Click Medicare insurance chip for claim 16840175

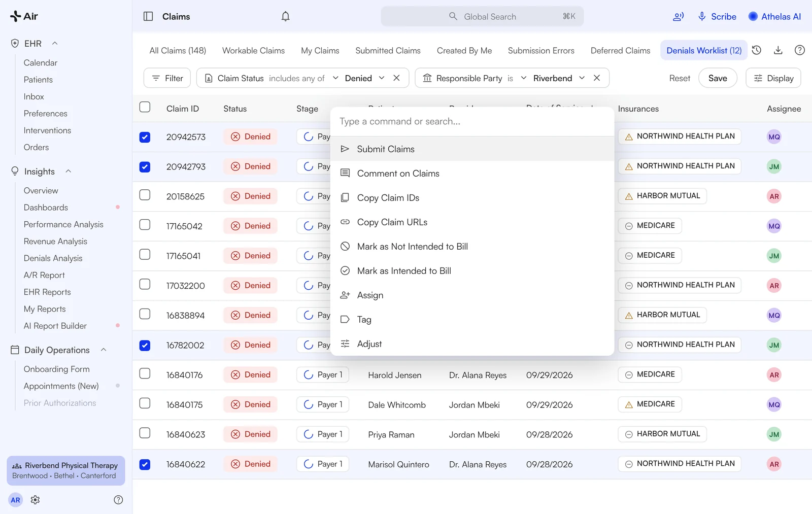pos(650,404)
